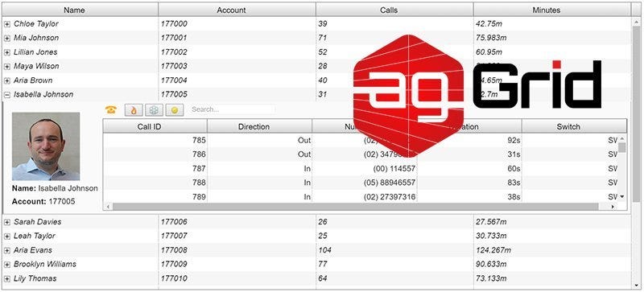The width and height of the screenshot is (644, 292).
Task: Sort detail grid by Direction header
Action: (x=259, y=126)
